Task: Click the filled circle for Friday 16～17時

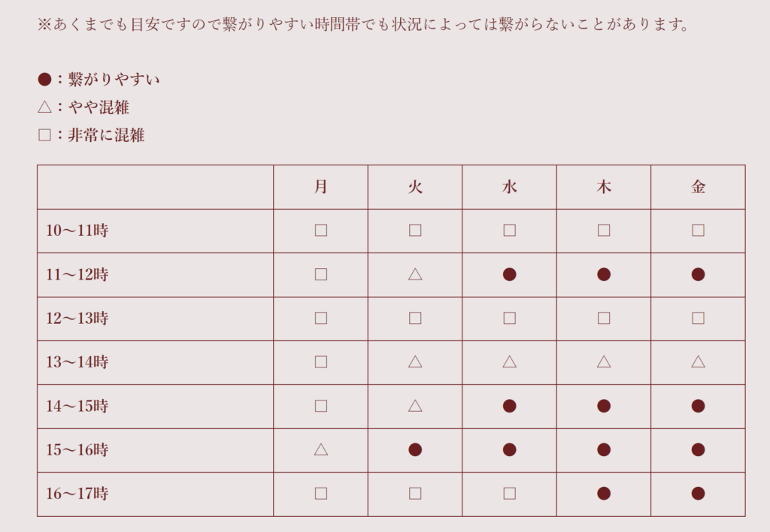Action: point(698,493)
